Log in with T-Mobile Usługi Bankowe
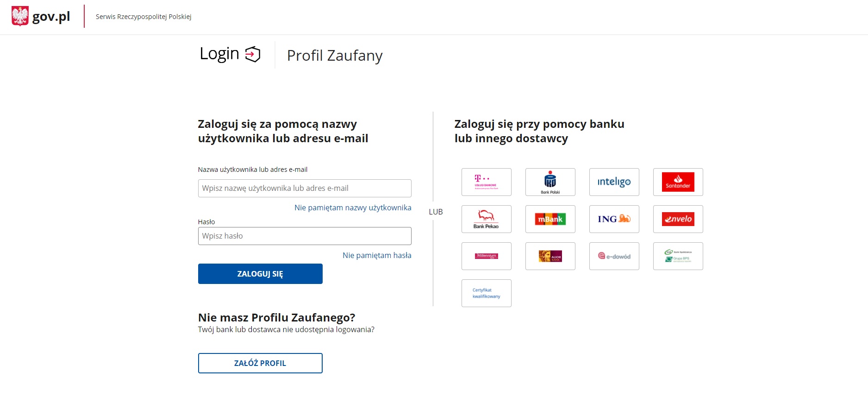868x397 pixels. point(486,182)
